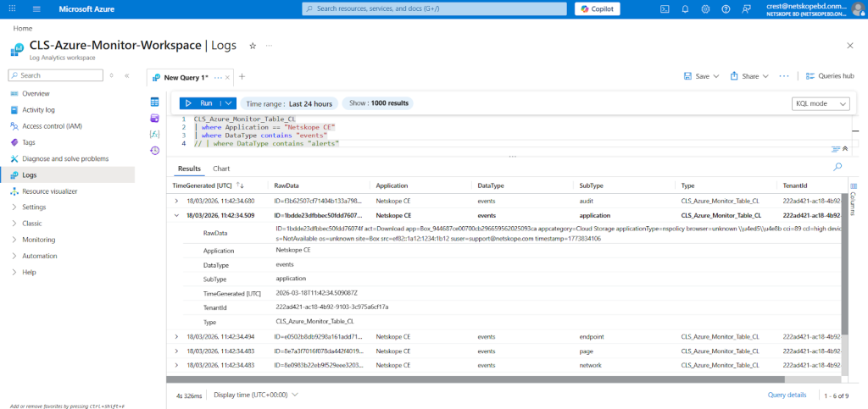868x409 pixels.
Task: Search results with the magnifier icon
Action: [x=837, y=166]
